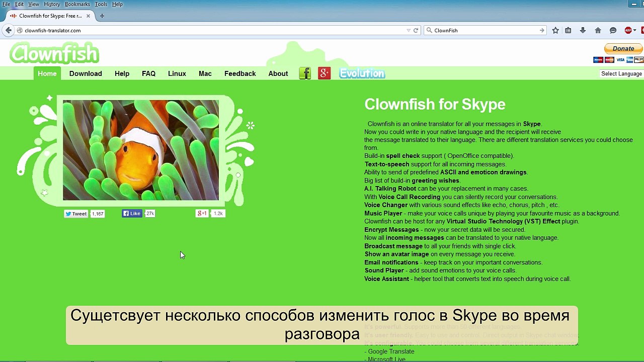The image size is (644, 362).
Task: Click the Encrypt Messages text line
Action: [x=445, y=230]
